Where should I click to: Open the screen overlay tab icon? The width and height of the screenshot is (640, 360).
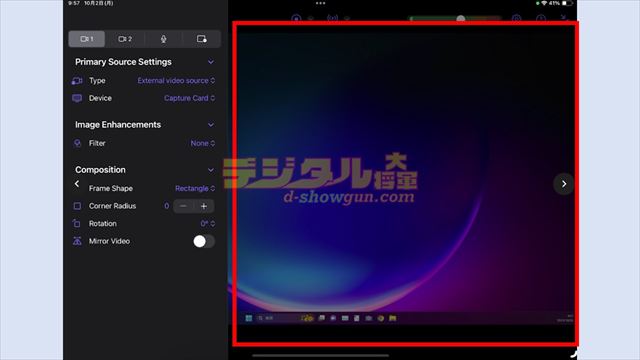coord(202,39)
